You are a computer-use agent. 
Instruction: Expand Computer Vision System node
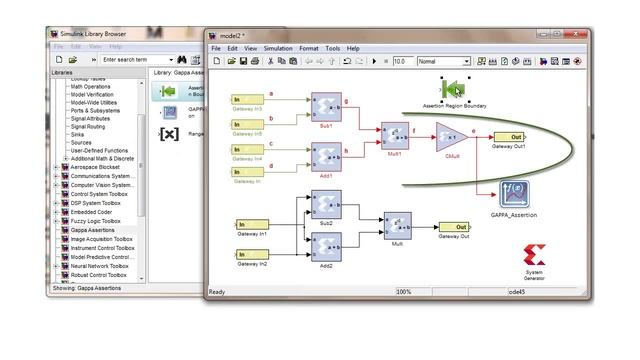[56, 185]
